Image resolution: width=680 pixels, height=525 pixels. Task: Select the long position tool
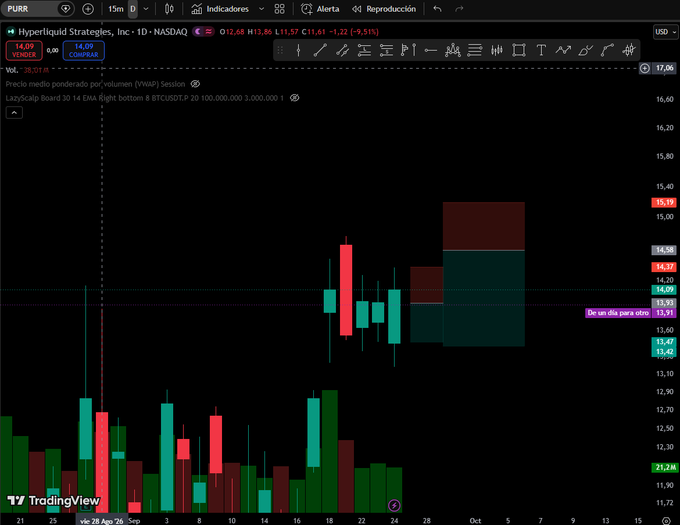[364, 50]
